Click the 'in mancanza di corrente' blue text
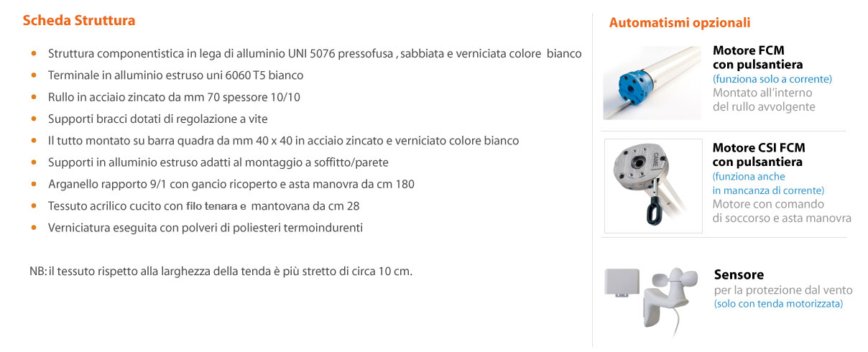Image resolution: width=868 pixels, height=352 pixels. tap(768, 190)
